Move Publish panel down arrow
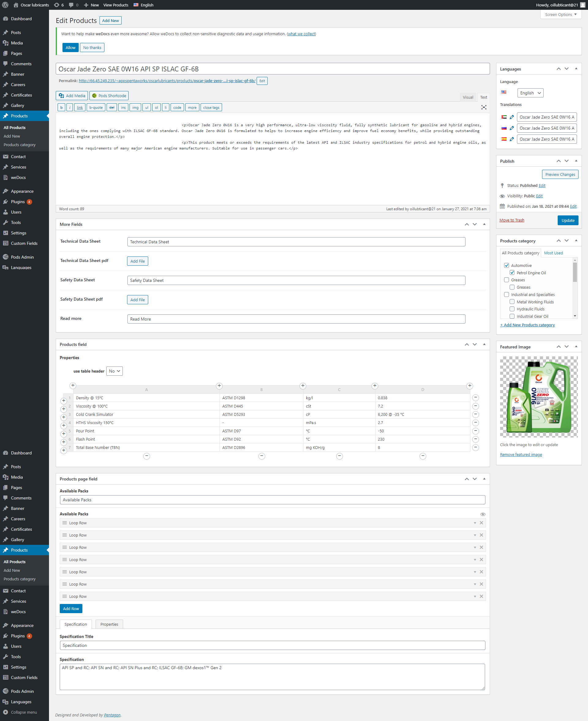Screen dimensions: 588x721 (567, 161)
